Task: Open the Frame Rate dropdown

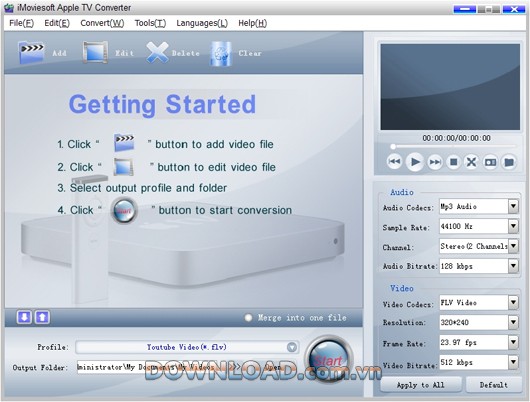Action: [x=513, y=342]
